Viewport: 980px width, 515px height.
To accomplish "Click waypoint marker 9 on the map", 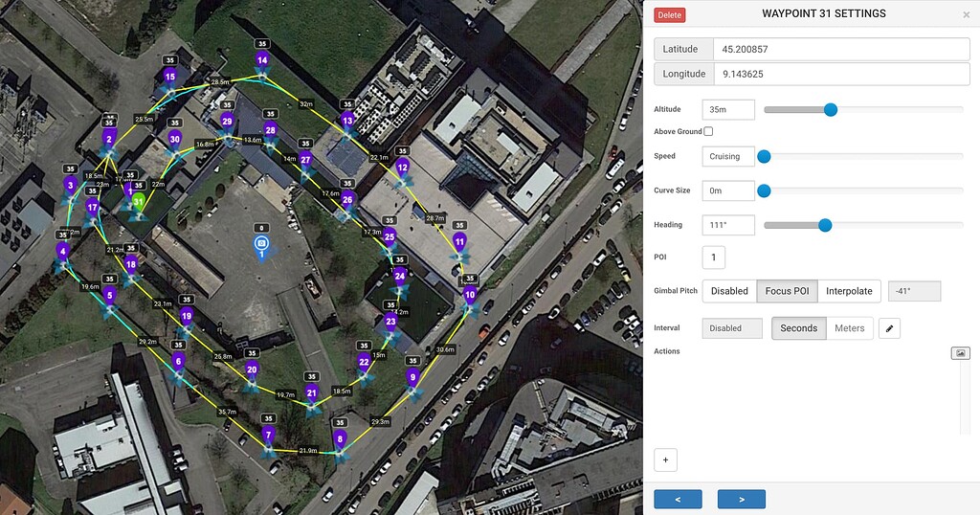I will tap(412, 378).
